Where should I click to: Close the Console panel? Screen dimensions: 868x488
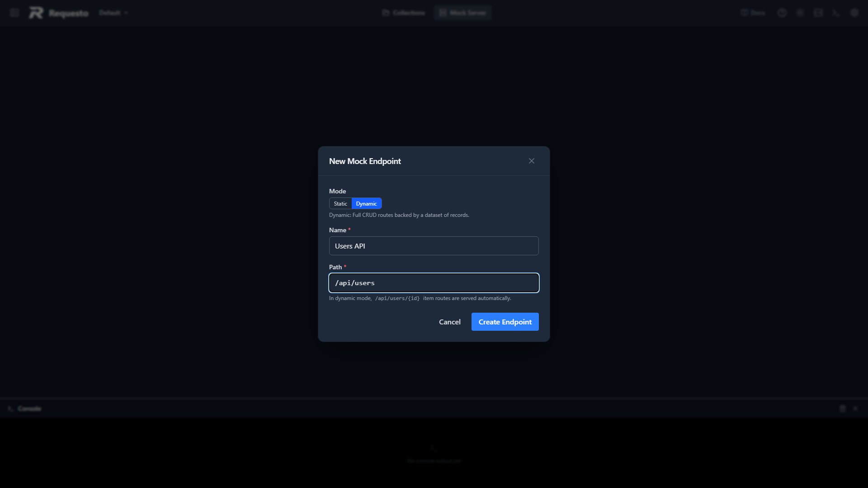855,408
